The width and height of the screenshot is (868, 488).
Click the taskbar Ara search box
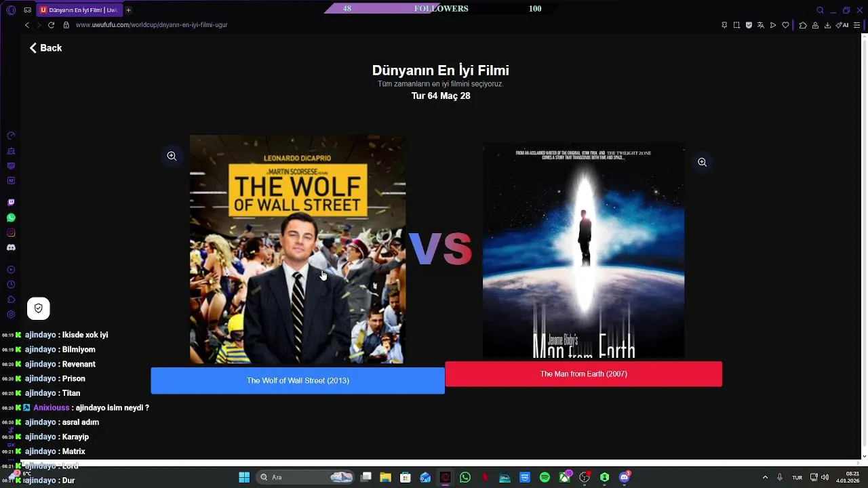click(x=305, y=477)
